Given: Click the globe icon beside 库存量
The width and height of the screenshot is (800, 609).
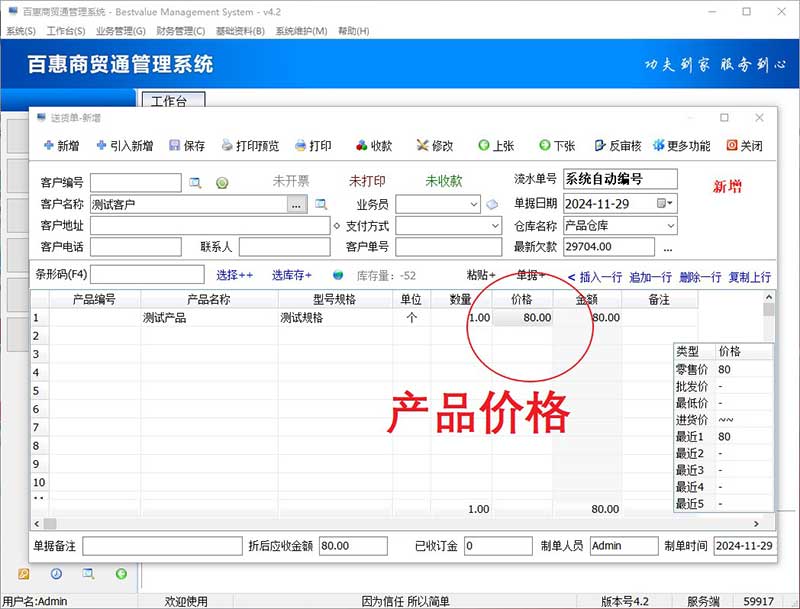Looking at the screenshot, I should [338, 275].
